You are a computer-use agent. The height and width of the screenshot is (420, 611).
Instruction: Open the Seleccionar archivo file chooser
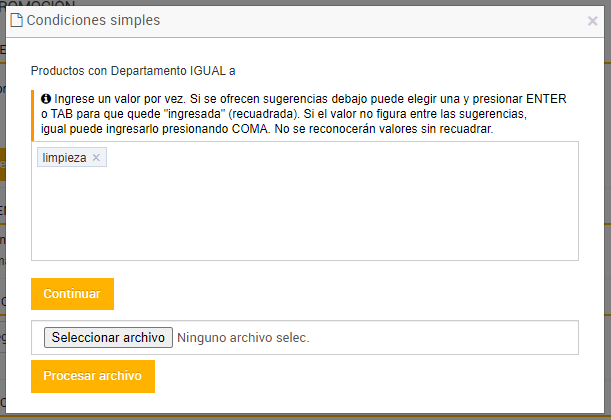108,338
